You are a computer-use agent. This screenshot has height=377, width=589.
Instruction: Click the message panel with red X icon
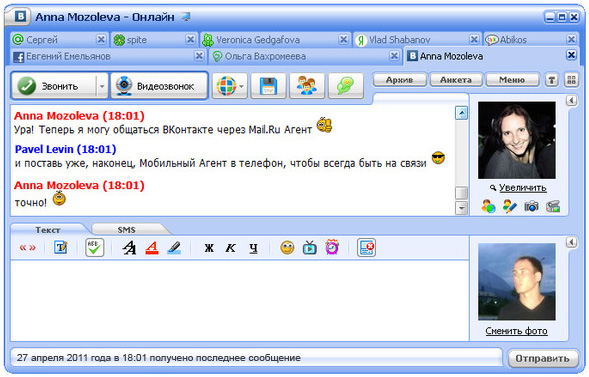(x=366, y=247)
